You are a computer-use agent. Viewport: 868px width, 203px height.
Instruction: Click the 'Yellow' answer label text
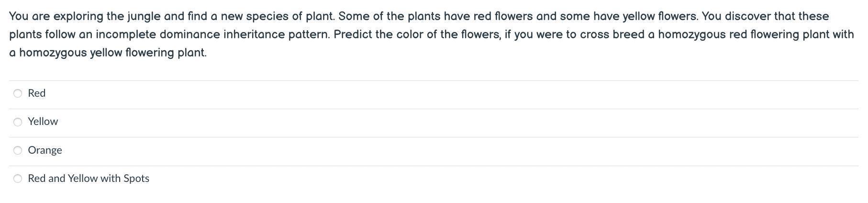pyautogui.click(x=43, y=122)
